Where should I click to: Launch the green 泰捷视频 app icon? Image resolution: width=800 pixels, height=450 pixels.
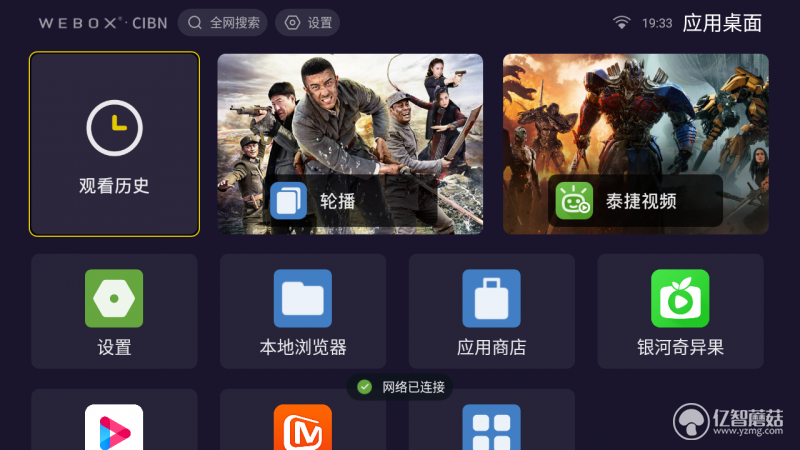(574, 201)
